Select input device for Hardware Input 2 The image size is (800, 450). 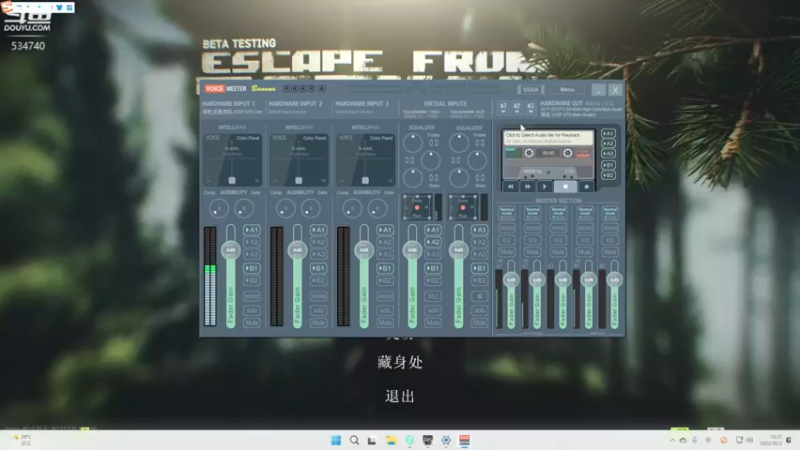pos(288,112)
